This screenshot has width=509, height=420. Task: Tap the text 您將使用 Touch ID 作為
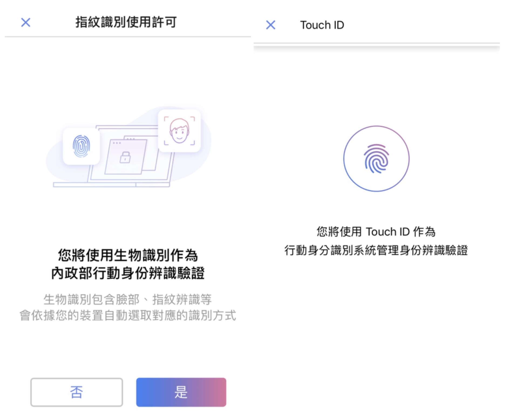tap(376, 232)
